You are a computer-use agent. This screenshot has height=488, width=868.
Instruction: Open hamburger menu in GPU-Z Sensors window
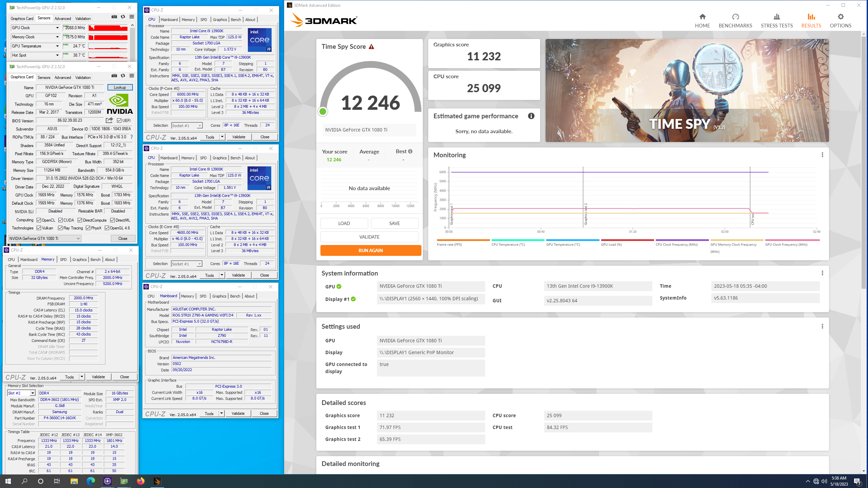pos(132,17)
